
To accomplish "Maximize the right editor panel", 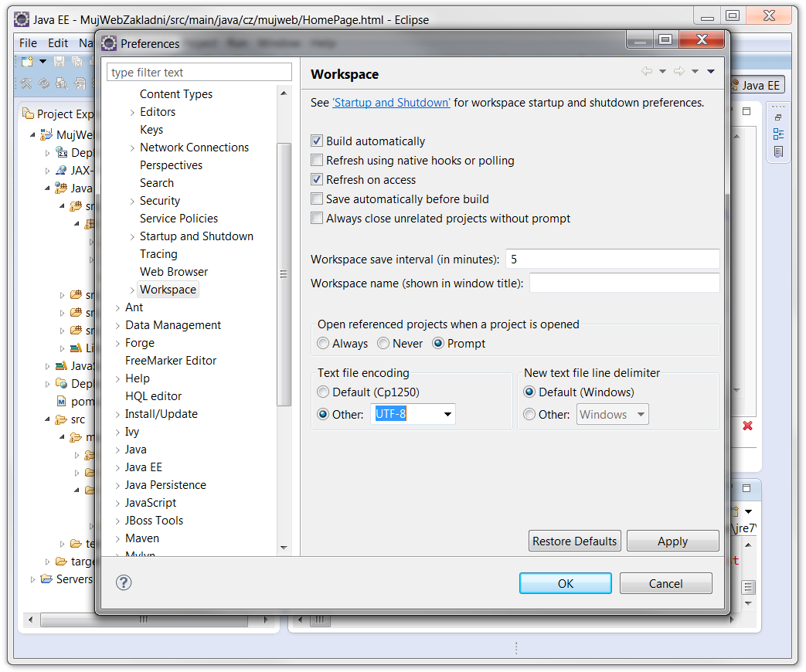I will 747,111.
